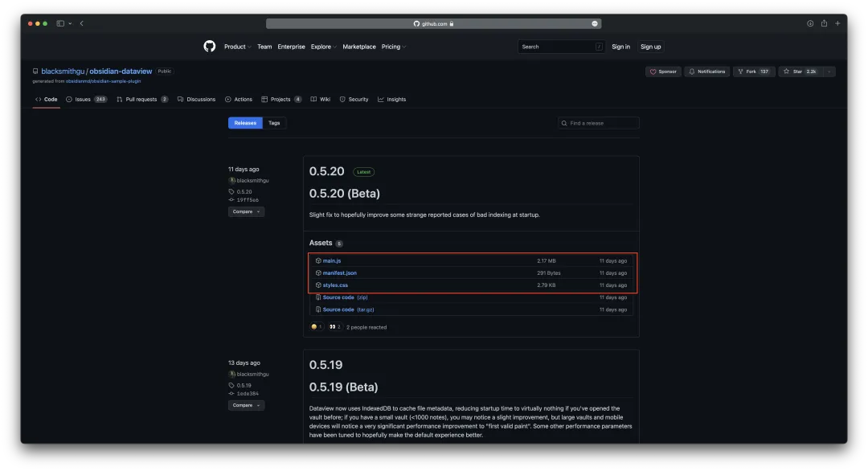Open the Marketplace link
The image size is (868, 471).
coord(359,47)
